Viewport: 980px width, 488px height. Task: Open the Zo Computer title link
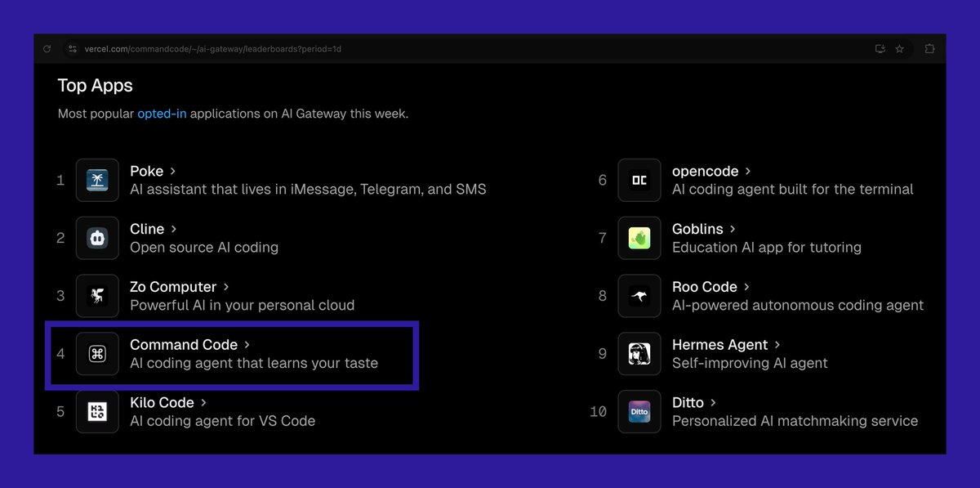tap(173, 288)
